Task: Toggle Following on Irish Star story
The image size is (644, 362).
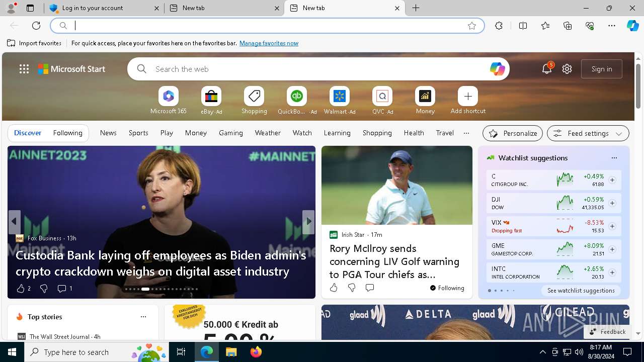Action: pyautogui.click(x=447, y=288)
